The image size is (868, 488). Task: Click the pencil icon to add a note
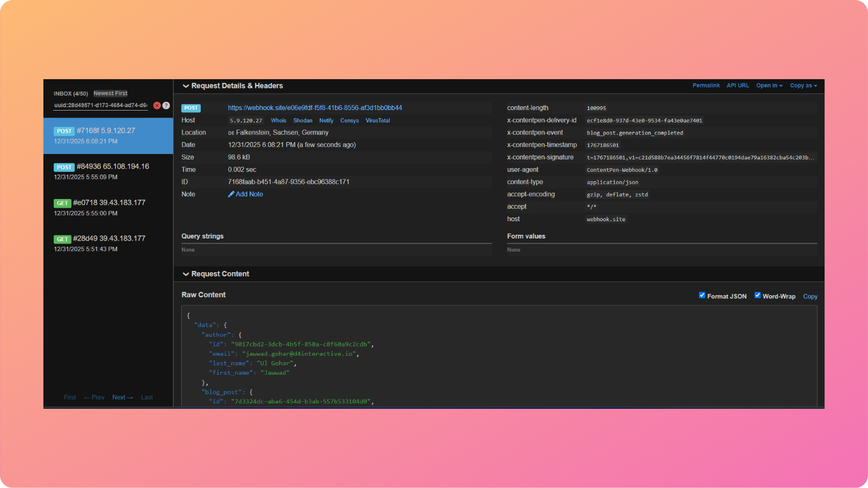point(232,194)
